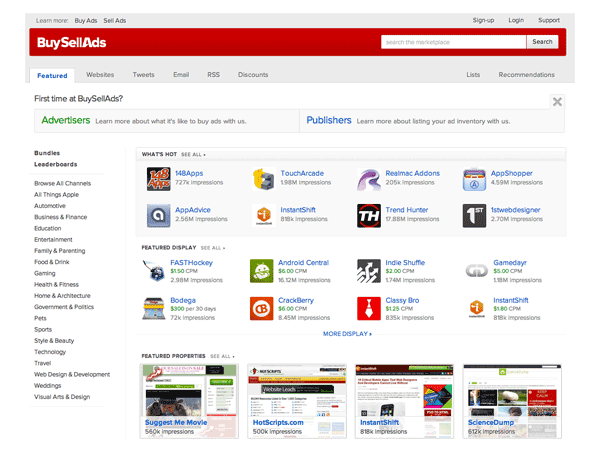
Task: Expand See All next to Featured Display
Action: click(212, 246)
